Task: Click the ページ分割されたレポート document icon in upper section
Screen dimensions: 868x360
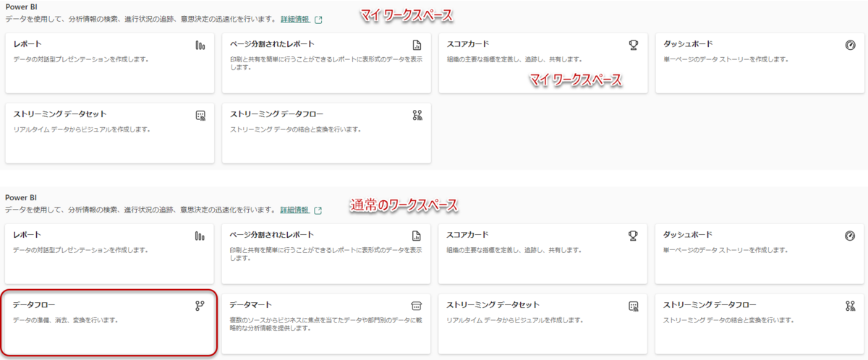Action: click(x=417, y=45)
